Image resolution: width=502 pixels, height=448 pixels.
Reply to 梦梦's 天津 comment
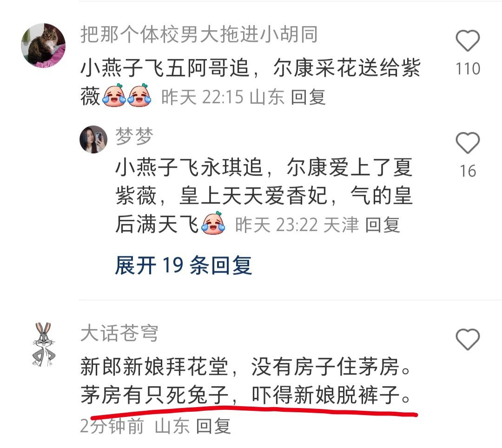[382, 224]
